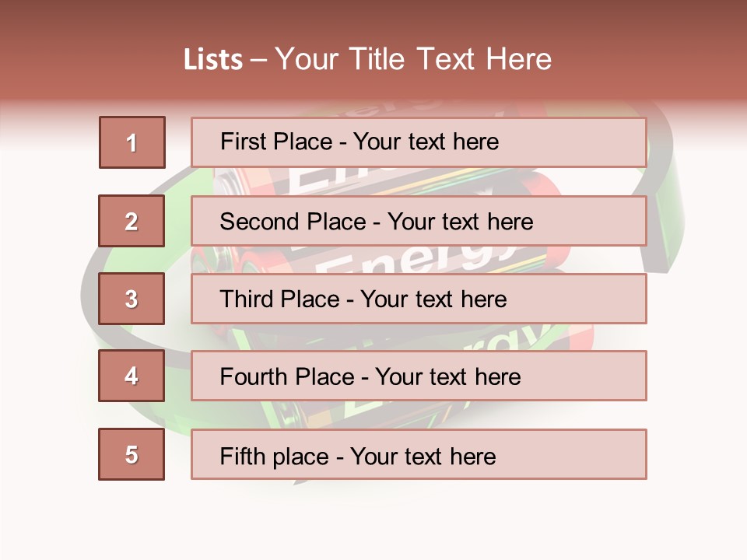Screen dimensions: 747x560
Task: Click the Fourth Place text bar
Action: coord(419,376)
